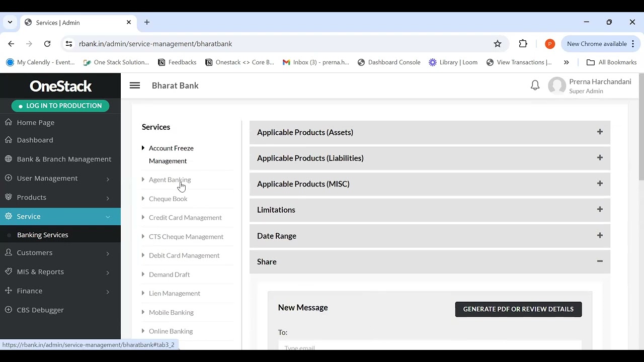The width and height of the screenshot is (644, 362).
Task: Open the notifications bell
Action: point(535,85)
